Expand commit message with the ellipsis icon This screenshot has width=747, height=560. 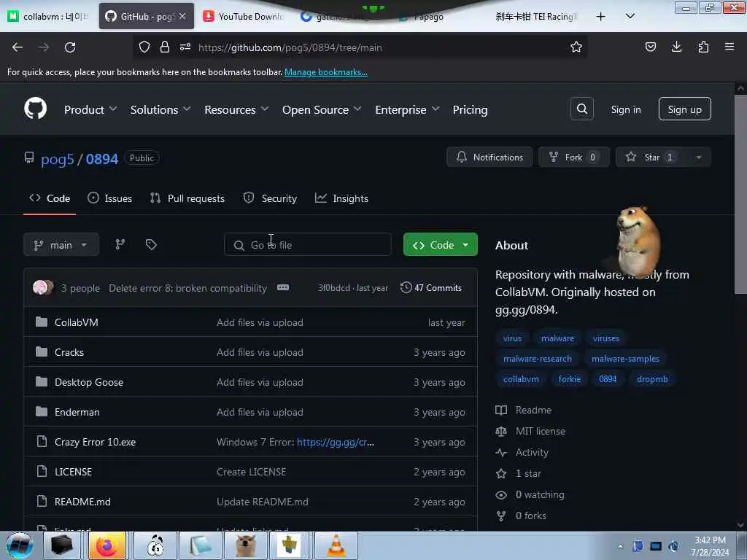(x=283, y=287)
